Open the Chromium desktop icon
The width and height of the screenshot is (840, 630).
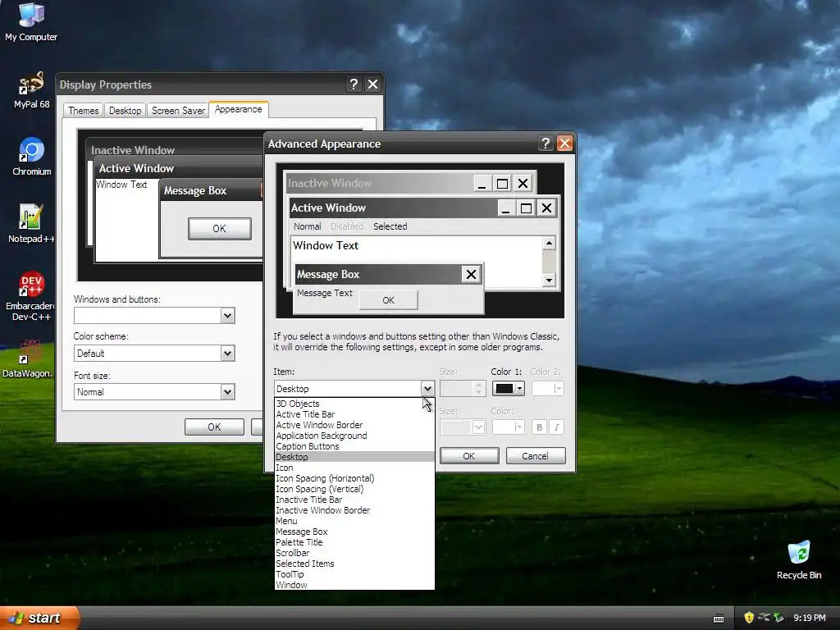coord(31,157)
